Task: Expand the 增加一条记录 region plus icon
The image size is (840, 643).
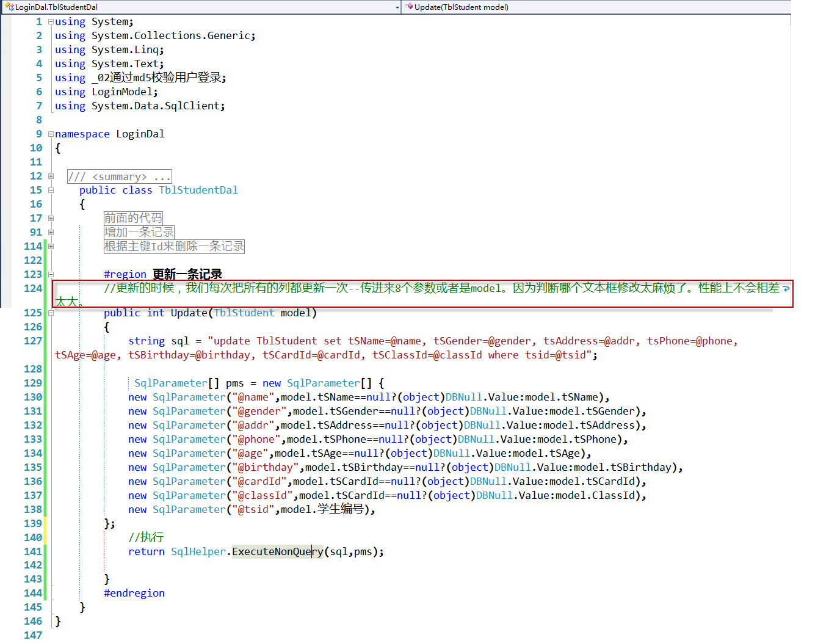Action: (51, 233)
